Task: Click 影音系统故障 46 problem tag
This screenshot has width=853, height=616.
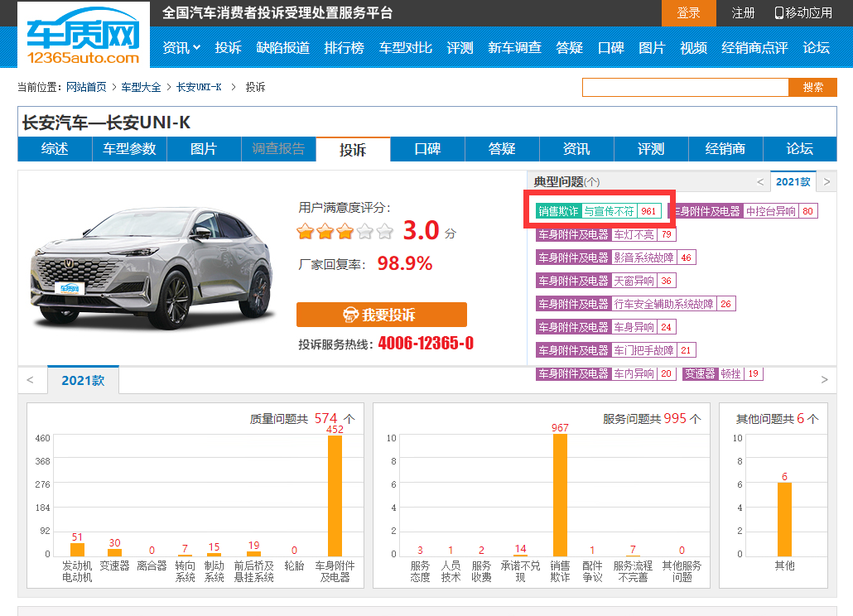Action: pos(616,257)
